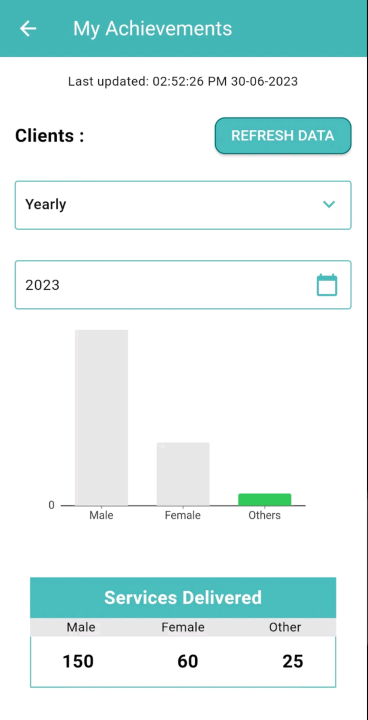
Task: Click the Other column header in table
Action: (x=285, y=627)
